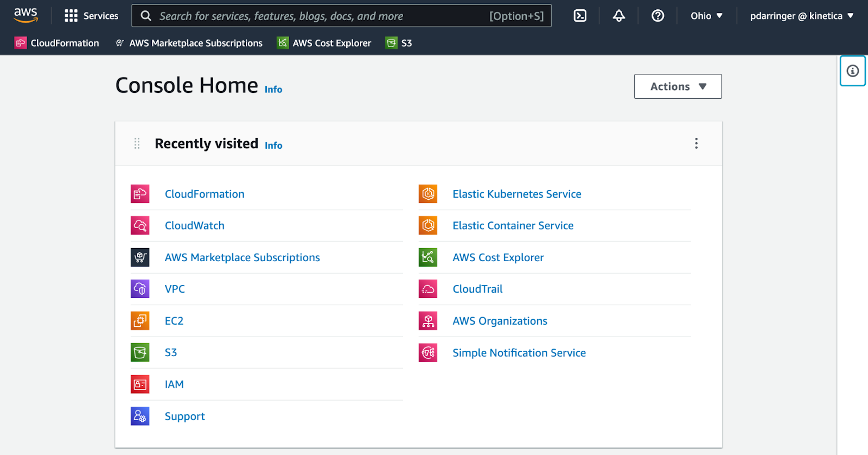Click the Marketplace Subscriptions icon in Recently visited
The width and height of the screenshot is (868, 455).
(140, 257)
